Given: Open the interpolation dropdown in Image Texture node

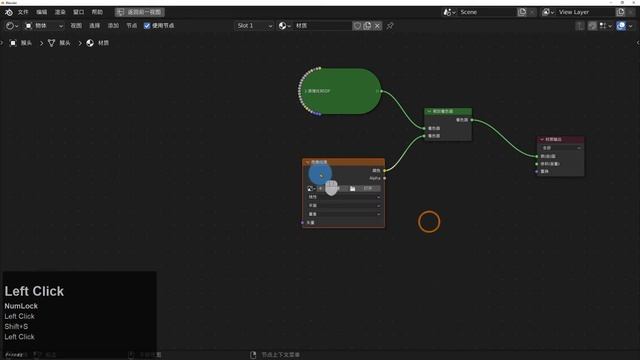Looking at the screenshot, I should (x=344, y=197).
